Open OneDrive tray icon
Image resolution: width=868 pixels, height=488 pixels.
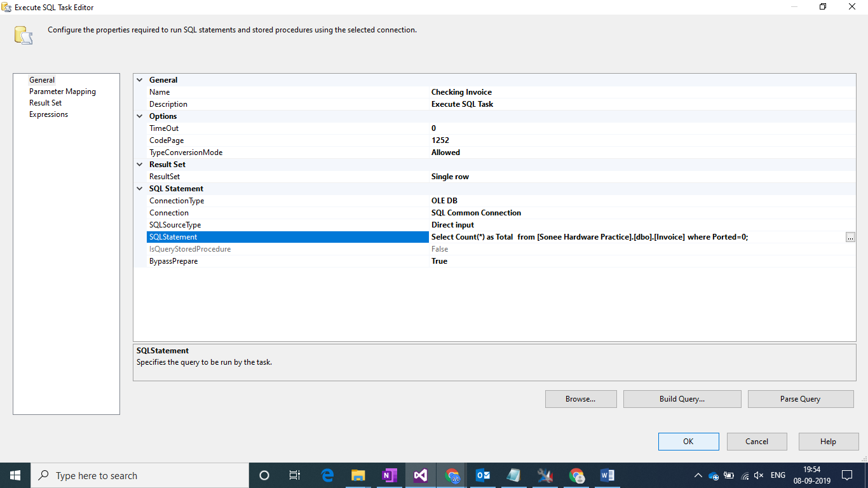tap(714, 475)
